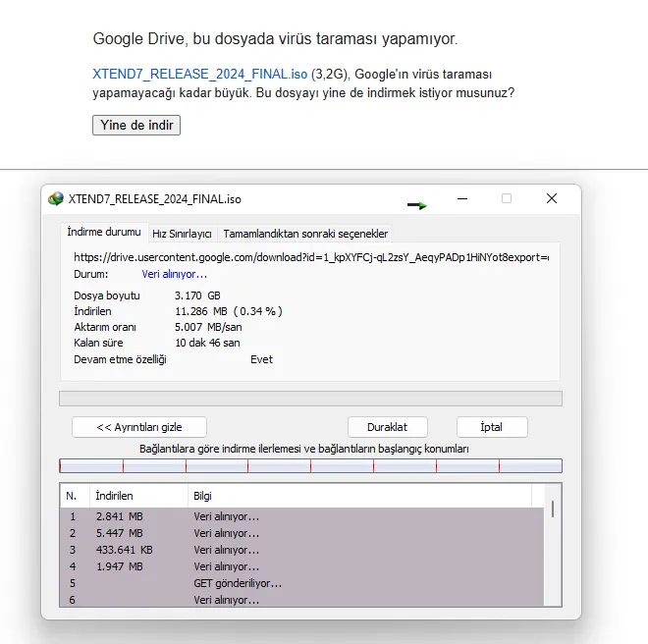Click the connections segment progress bar
Screen dimensions: 648x644
(310, 466)
